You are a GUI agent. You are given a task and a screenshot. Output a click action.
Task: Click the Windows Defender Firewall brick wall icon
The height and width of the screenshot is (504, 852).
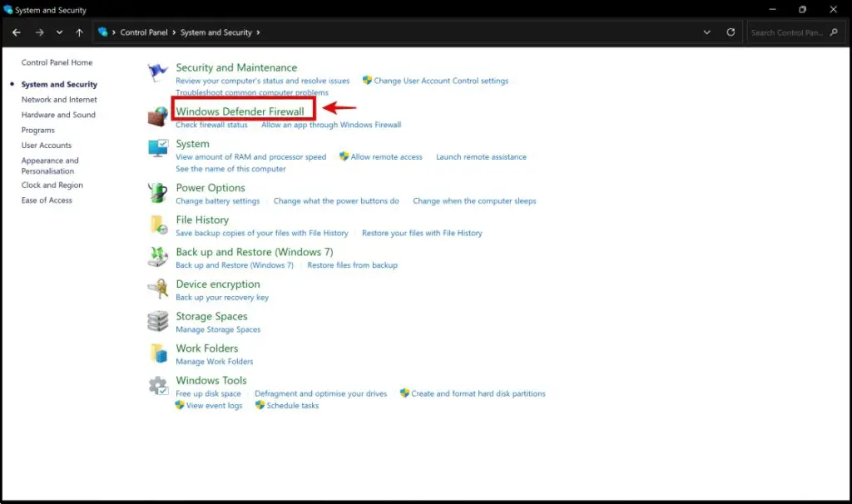click(157, 116)
